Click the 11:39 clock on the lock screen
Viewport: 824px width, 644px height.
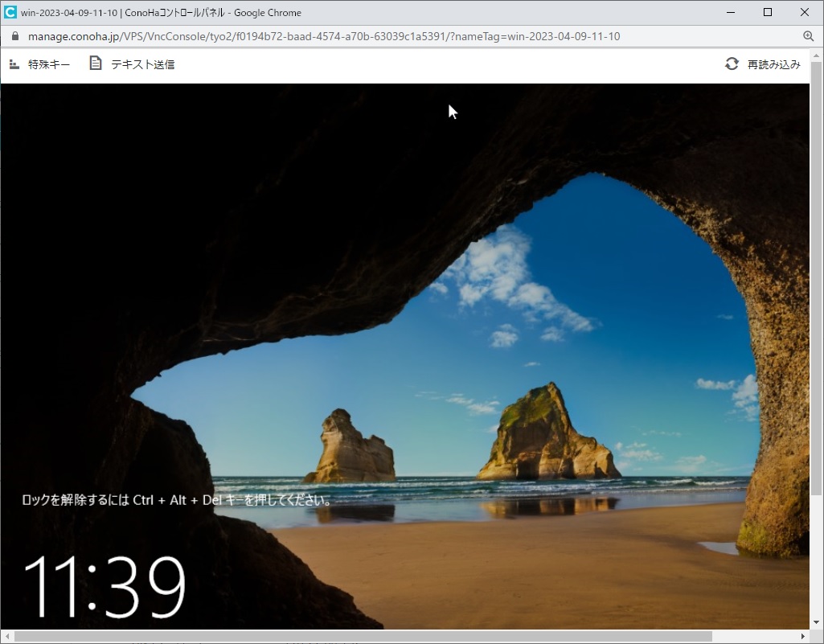[x=105, y=587]
